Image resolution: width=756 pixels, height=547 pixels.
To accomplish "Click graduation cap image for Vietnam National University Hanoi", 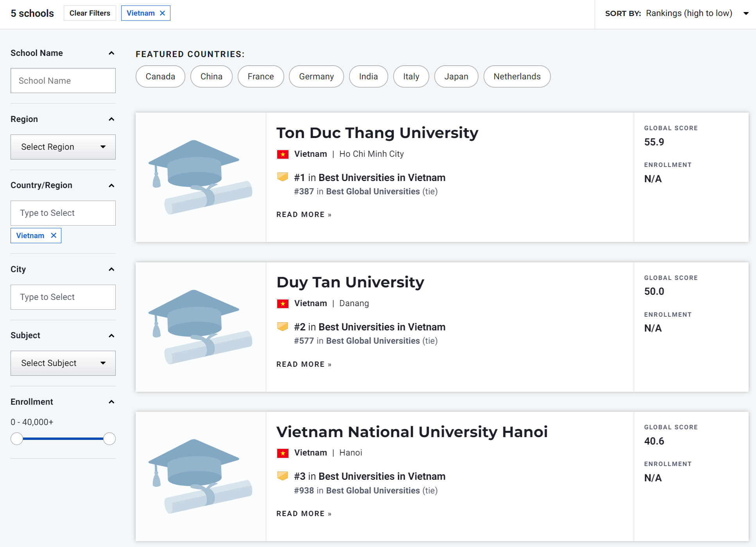I will 200,476.
